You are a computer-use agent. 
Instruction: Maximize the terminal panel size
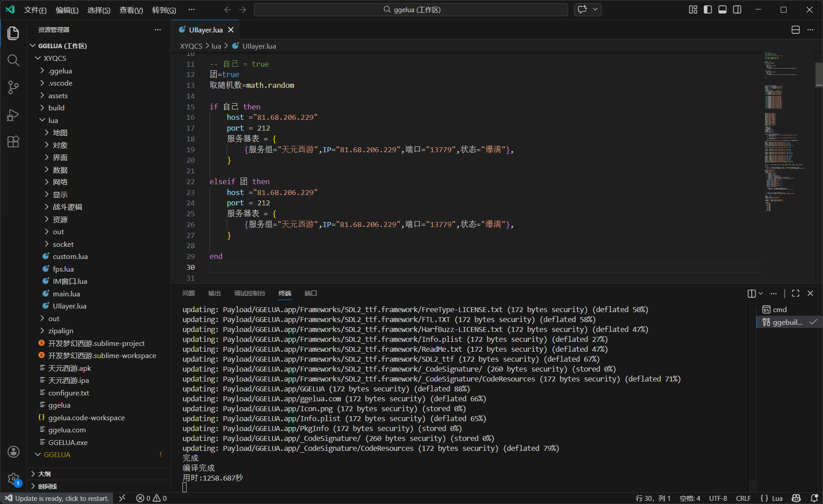tap(796, 293)
